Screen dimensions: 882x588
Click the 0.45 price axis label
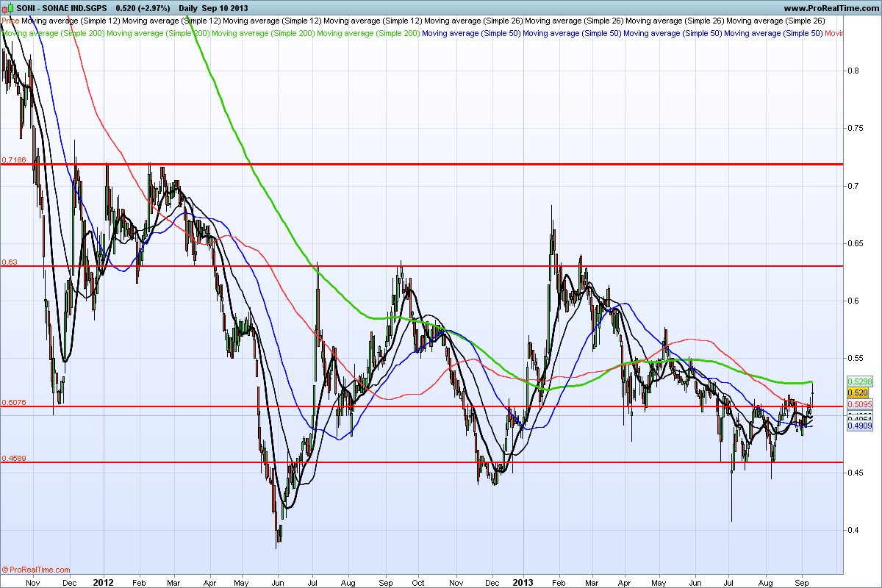(856, 473)
